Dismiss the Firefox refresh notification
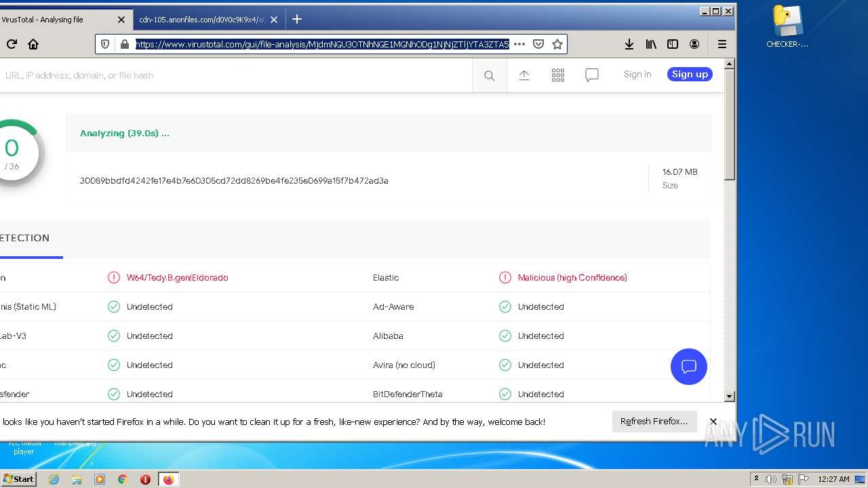Image resolution: width=868 pixels, height=488 pixels. click(x=713, y=422)
